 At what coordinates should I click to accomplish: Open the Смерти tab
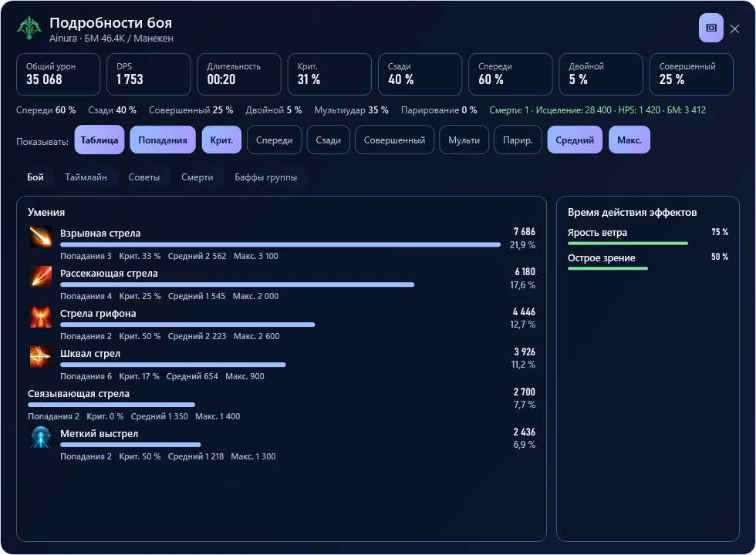[x=197, y=177]
